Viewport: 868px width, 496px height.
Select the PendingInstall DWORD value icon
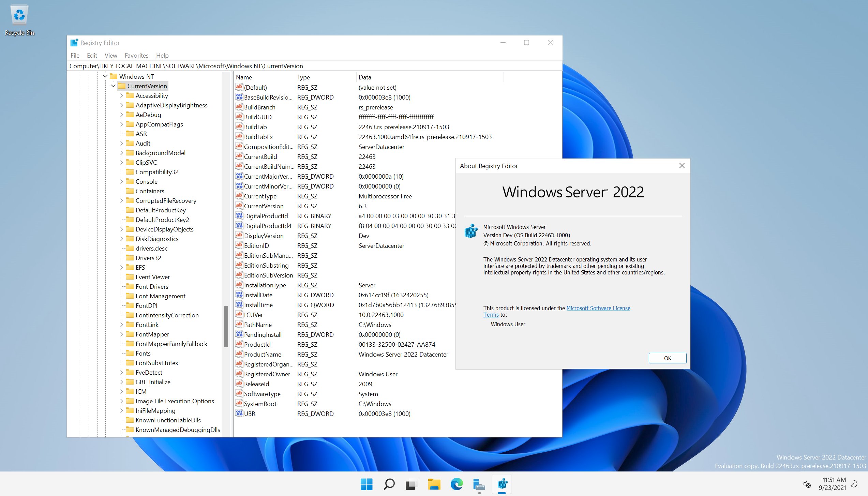pos(239,334)
